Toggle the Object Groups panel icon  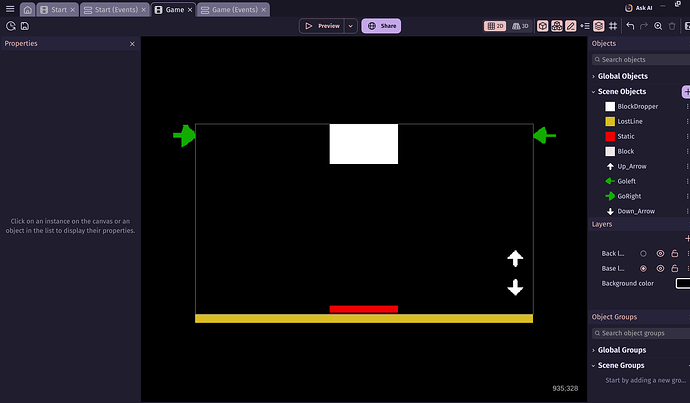557,26
